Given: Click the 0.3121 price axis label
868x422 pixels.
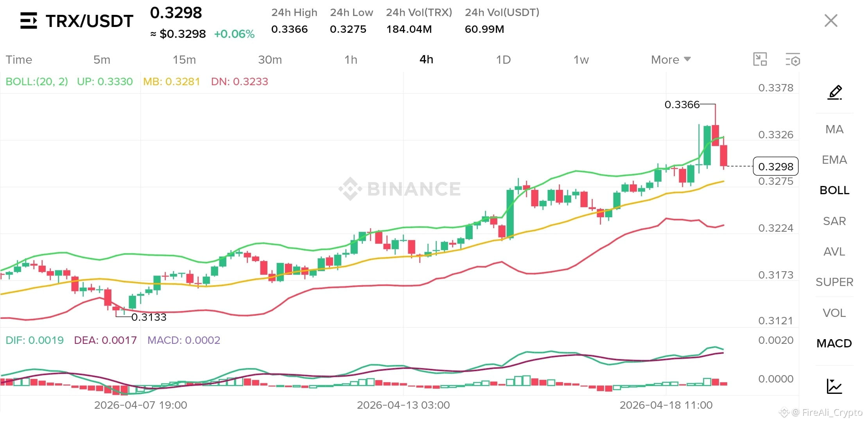Looking at the screenshot, I should coord(776,320).
